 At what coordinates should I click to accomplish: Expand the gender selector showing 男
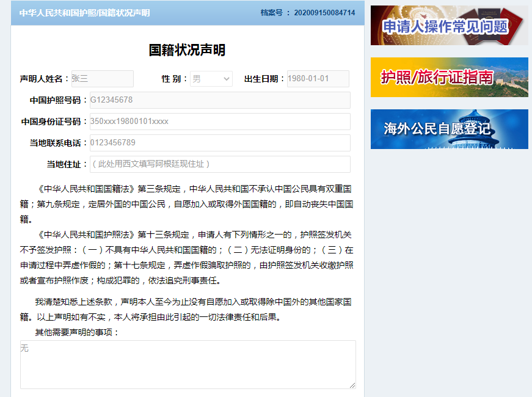211,78
